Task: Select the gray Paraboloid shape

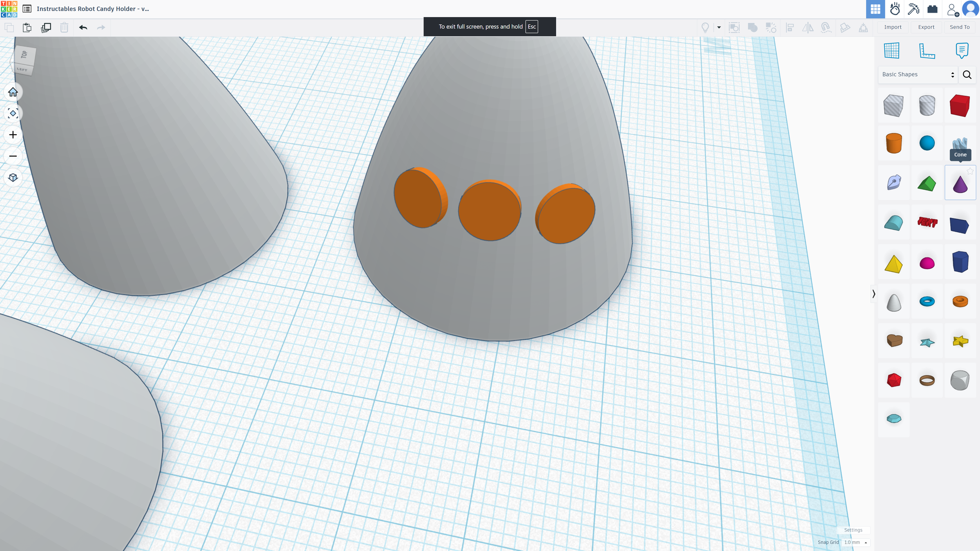Action: [893, 302]
